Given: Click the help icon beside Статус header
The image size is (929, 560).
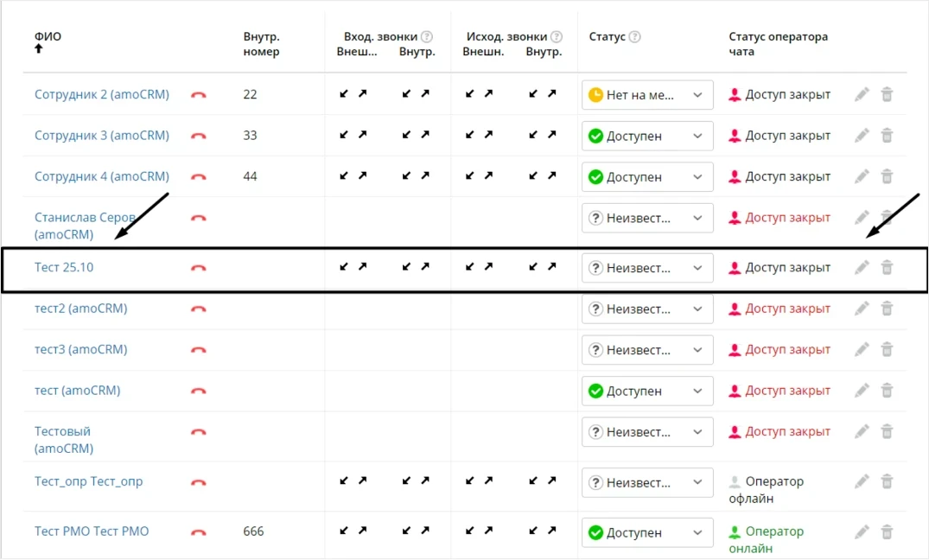Looking at the screenshot, I should click(634, 37).
